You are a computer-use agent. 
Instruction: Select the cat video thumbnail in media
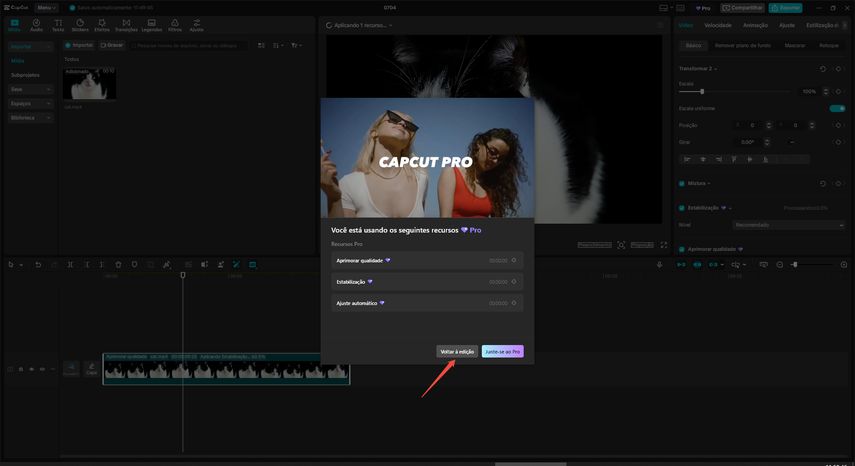coord(89,83)
